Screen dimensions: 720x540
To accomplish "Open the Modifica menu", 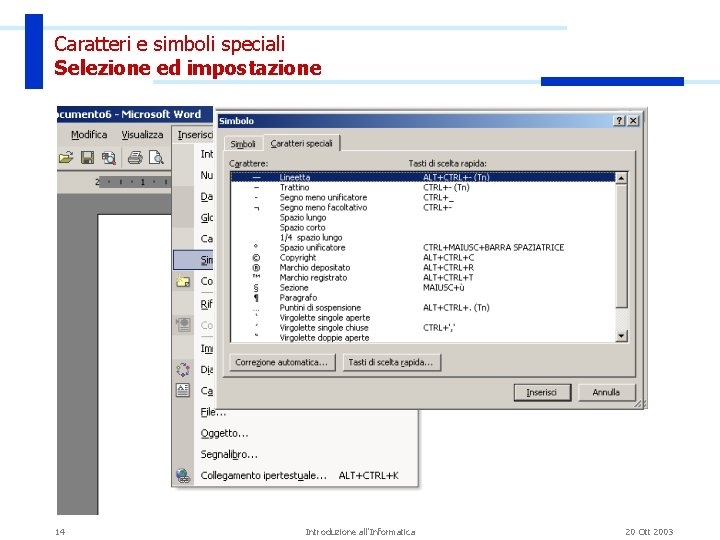I will click(x=89, y=135).
